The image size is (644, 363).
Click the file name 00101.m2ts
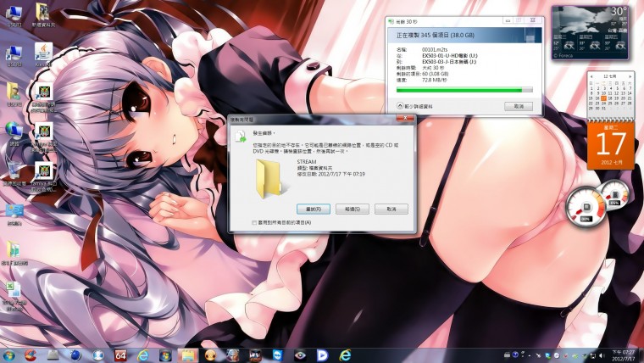pyautogui.click(x=435, y=49)
